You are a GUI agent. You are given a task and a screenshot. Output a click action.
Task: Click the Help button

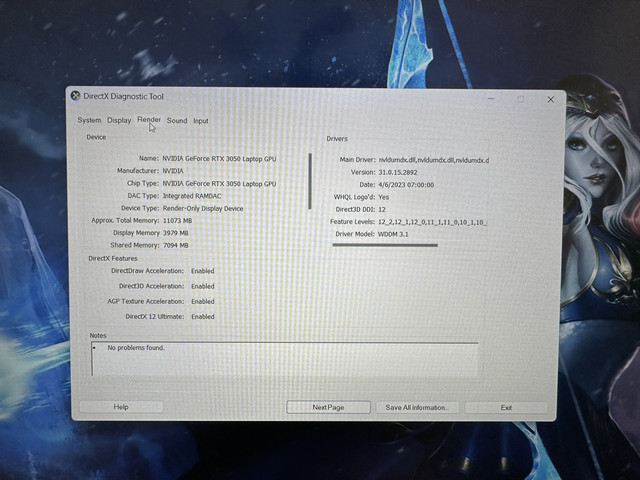pos(121,407)
